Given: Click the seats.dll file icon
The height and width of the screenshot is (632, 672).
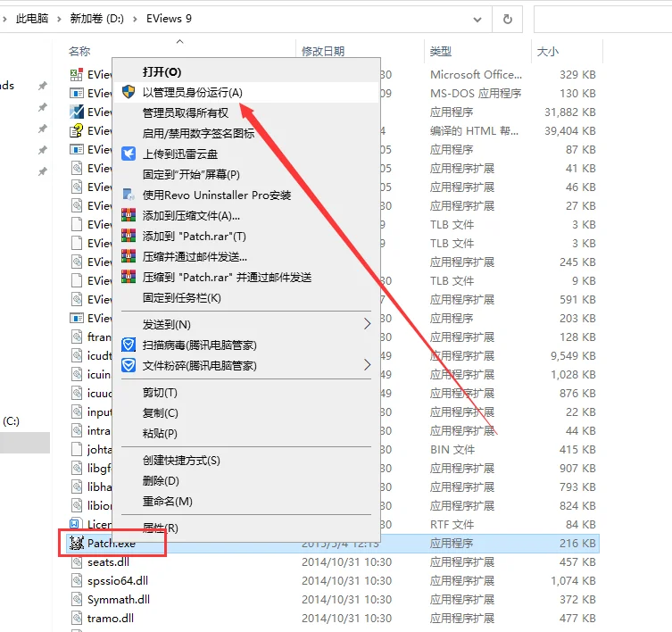Looking at the screenshot, I should pos(76,562).
